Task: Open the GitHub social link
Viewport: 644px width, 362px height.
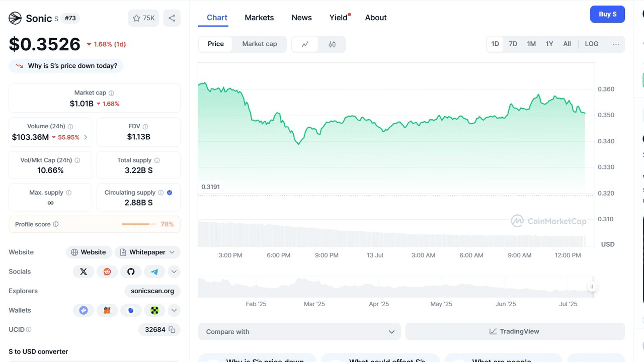Action: (131, 271)
